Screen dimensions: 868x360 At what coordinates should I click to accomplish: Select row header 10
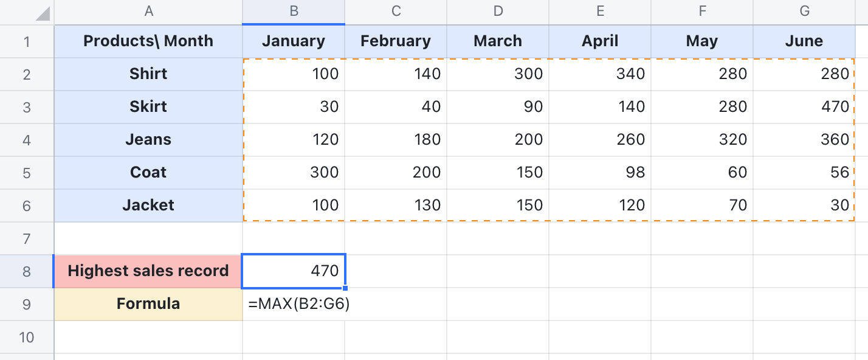[x=27, y=336]
